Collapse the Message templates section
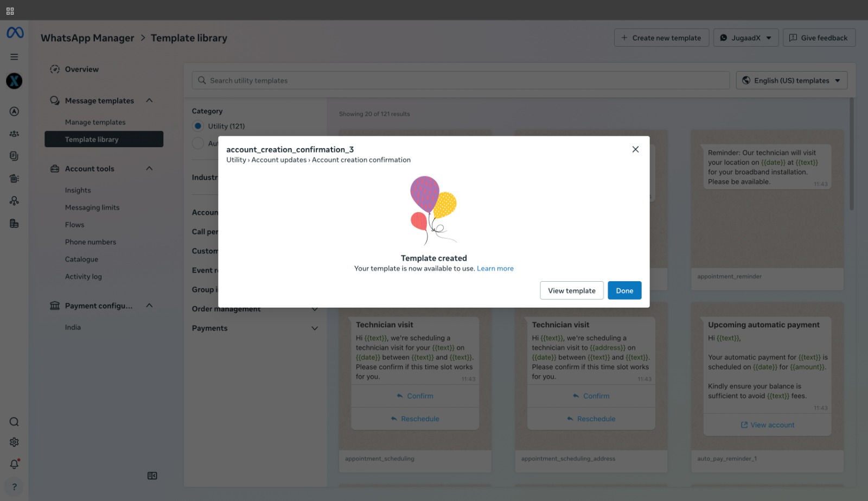Image resolution: width=868 pixels, height=501 pixels. (x=149, y=100)
